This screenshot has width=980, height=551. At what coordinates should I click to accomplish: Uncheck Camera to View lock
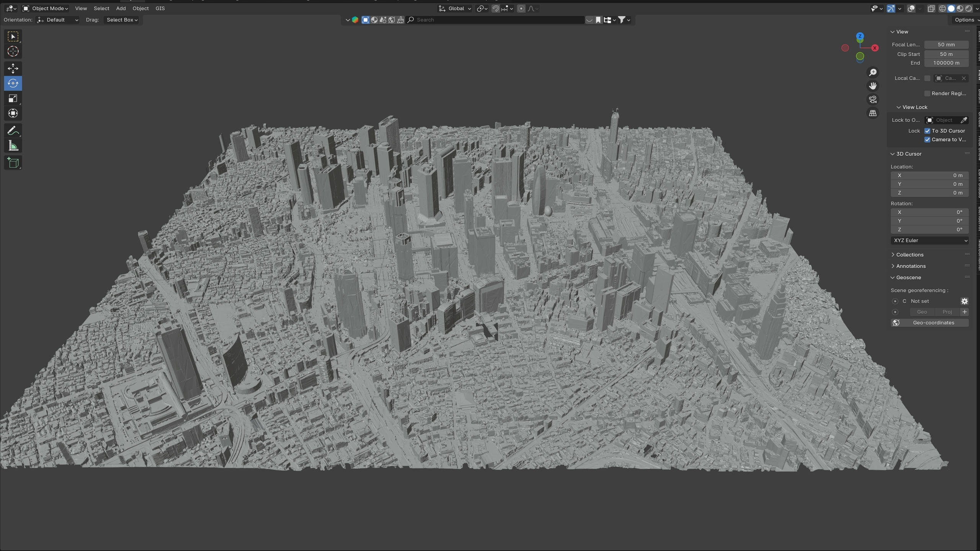point(927,140)
